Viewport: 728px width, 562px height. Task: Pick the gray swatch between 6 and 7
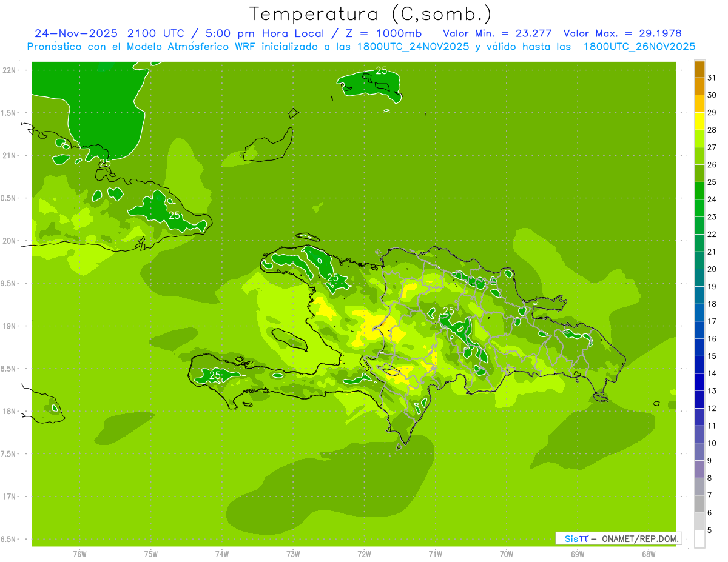[x=699, y=504]
